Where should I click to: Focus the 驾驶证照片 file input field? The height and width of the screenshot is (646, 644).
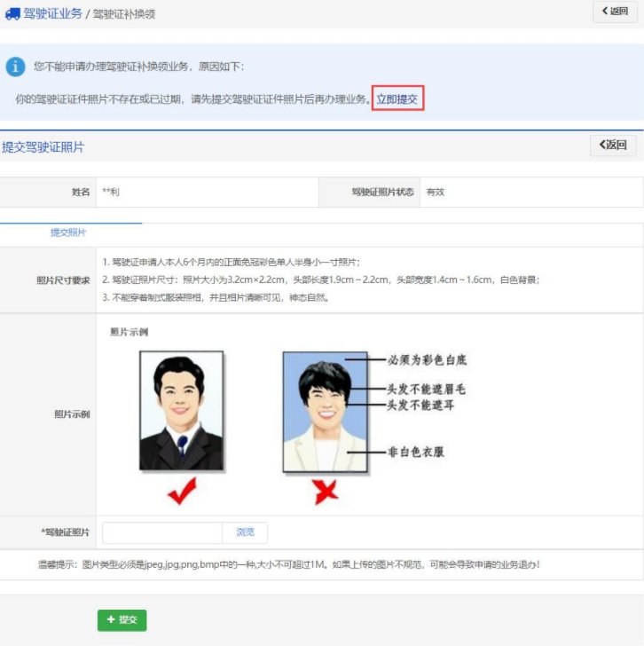(162, 532)
